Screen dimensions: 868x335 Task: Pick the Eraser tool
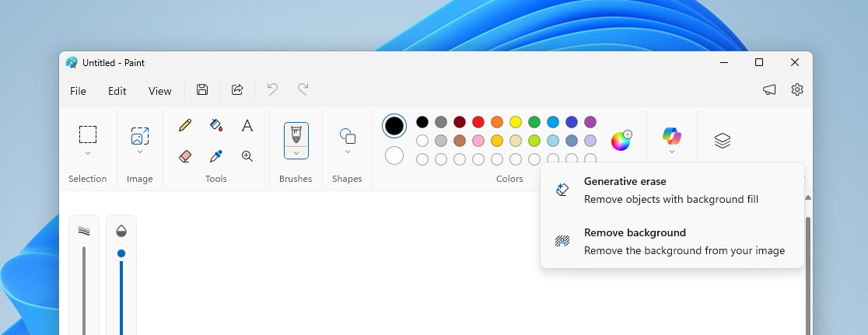tap(185, 156)
